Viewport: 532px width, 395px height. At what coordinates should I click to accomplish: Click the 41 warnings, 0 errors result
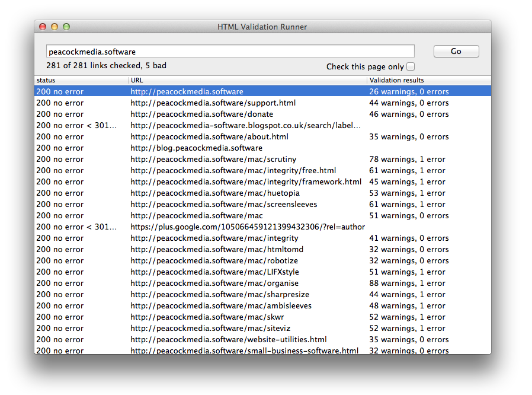pos(409,238)
